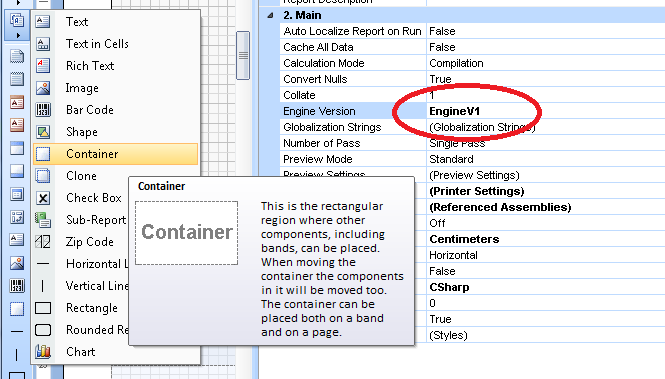Choose Vertical Line from the components menu
665x379 pixels.
coord(81,286)
